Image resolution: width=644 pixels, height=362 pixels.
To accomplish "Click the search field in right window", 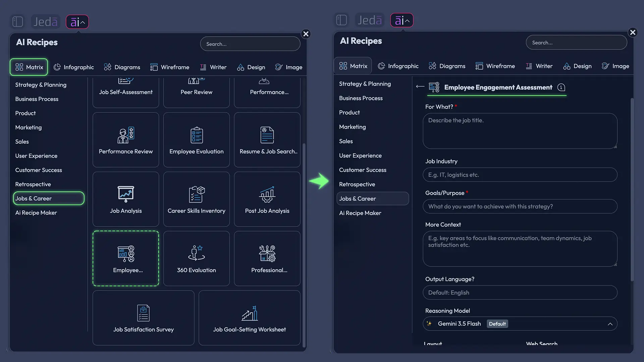I will (576, 43).
